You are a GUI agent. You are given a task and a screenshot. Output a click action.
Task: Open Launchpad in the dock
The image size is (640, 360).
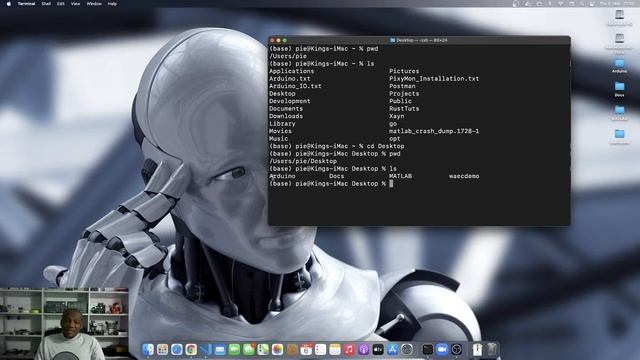(162, 349)
